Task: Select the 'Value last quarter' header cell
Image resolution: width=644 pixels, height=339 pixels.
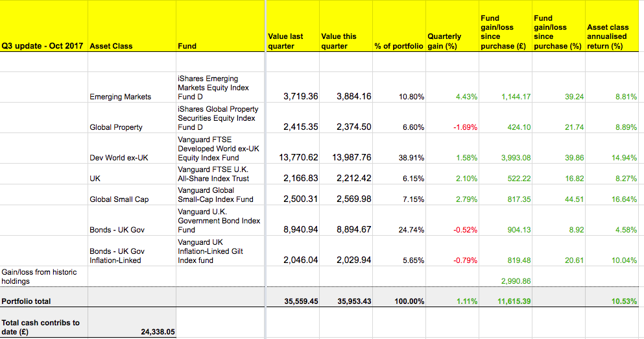Action: point(285,41)
